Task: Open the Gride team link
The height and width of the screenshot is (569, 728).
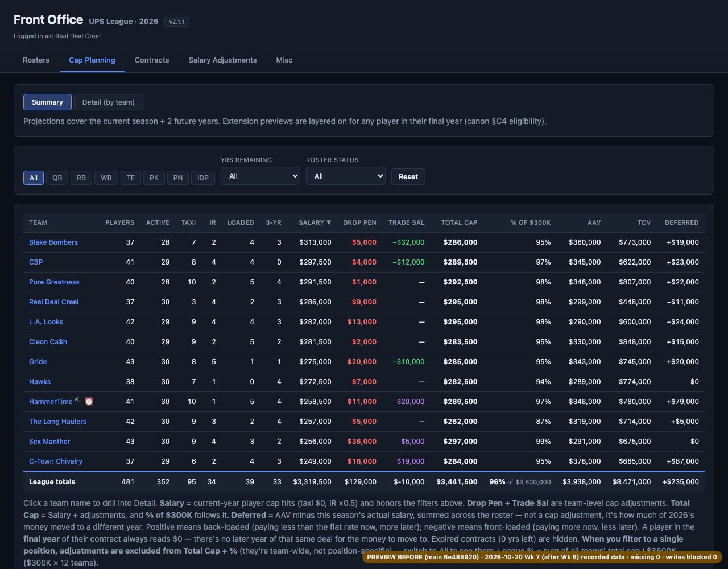Action: [38, 362]
